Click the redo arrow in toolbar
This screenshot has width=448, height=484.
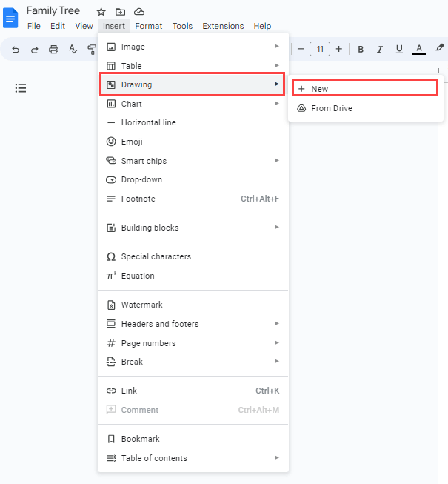tap(35, 49)
